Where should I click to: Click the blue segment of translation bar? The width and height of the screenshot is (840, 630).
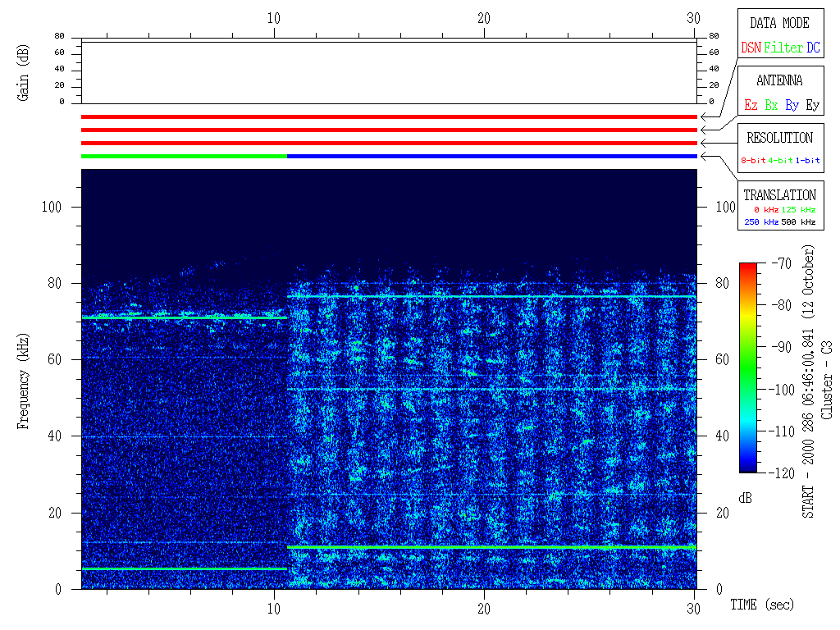tap(492, 156)
